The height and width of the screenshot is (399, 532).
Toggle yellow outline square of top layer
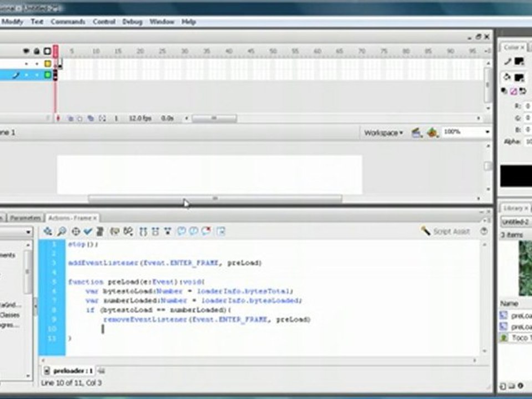48,64
